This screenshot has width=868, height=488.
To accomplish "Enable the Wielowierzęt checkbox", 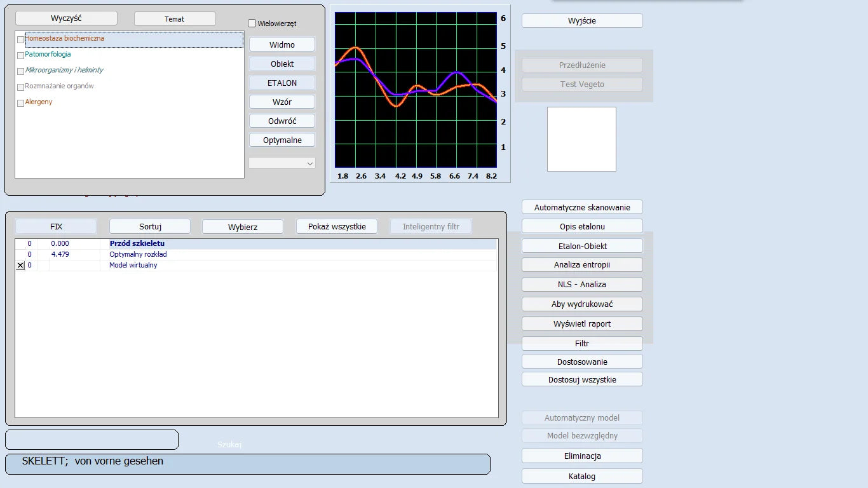I will coord(252,24).
